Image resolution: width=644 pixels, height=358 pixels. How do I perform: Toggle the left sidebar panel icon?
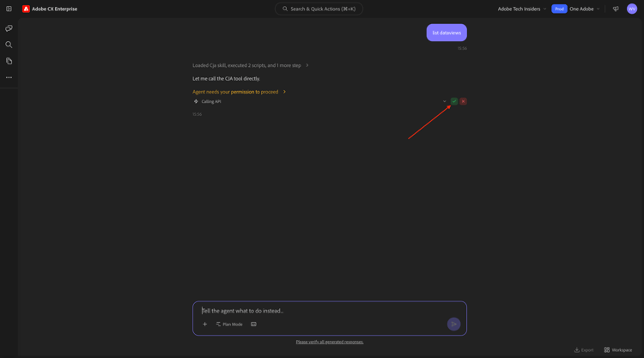pyautogui.click(x=9, y=9)
